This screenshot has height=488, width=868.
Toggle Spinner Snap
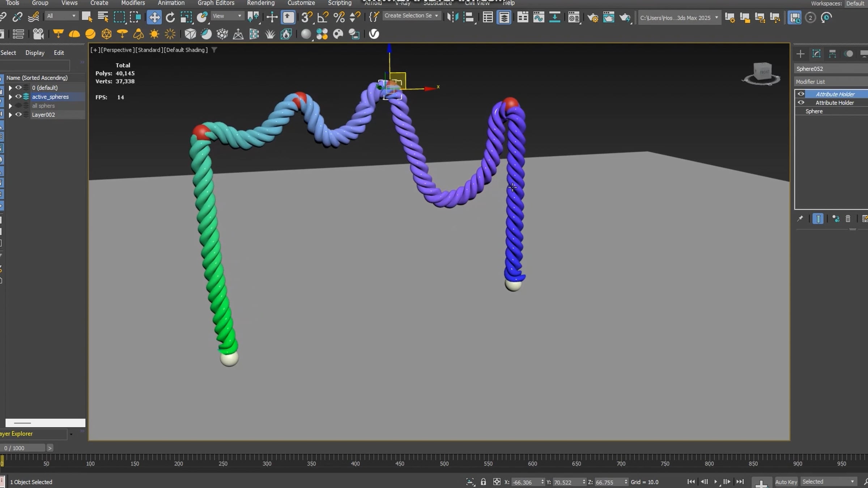[x=355, y=17]
